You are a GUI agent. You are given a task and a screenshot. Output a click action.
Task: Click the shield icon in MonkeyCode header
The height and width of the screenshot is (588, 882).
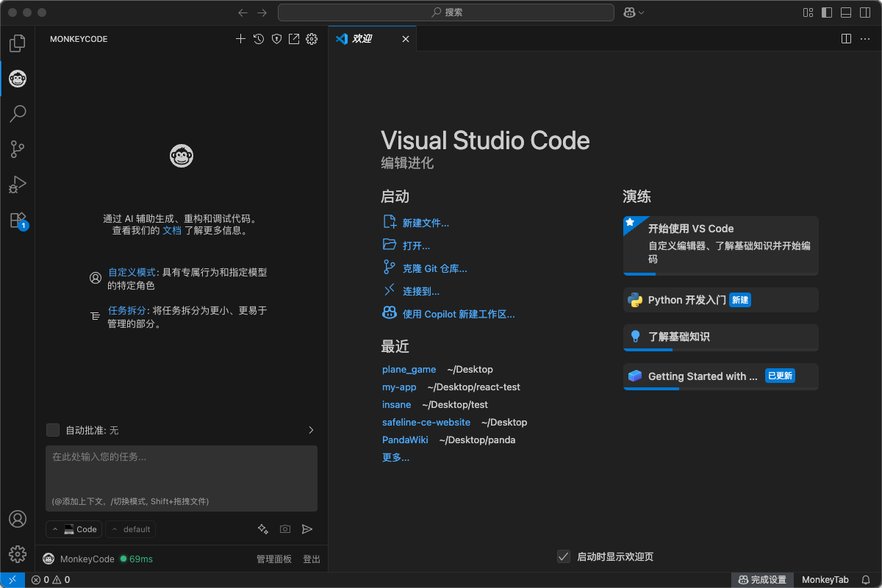click(276, 39)
